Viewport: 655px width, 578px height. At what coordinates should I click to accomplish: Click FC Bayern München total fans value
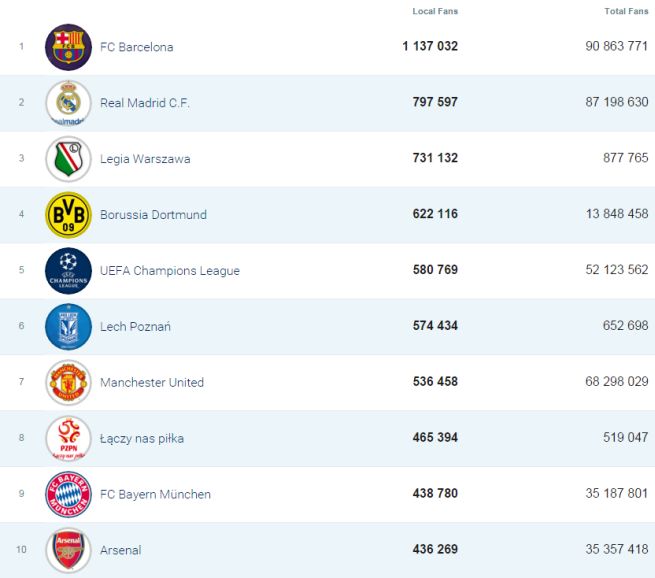coord(612,495)
